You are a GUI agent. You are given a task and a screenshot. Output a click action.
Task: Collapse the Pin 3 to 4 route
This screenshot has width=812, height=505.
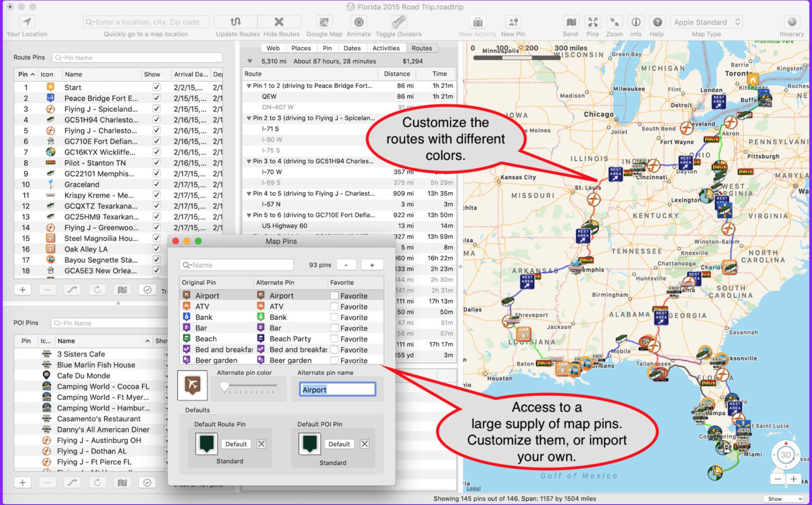pyautogui.click(x=248, y=161)
